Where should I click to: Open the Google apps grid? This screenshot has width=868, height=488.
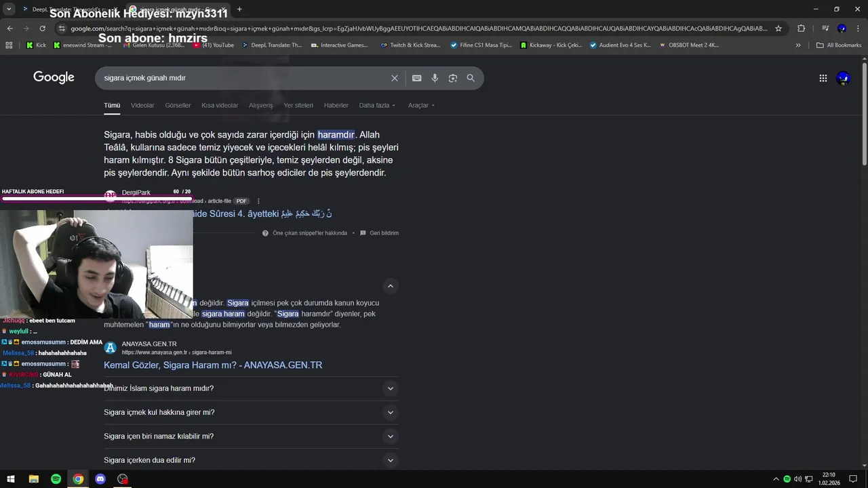(823, 78)
